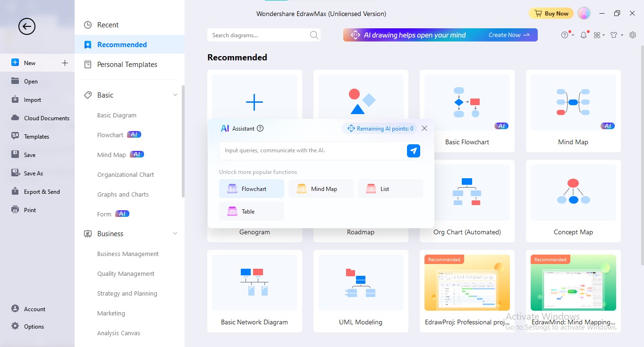Click Remaining AI points badge

[x=380, y=128]
